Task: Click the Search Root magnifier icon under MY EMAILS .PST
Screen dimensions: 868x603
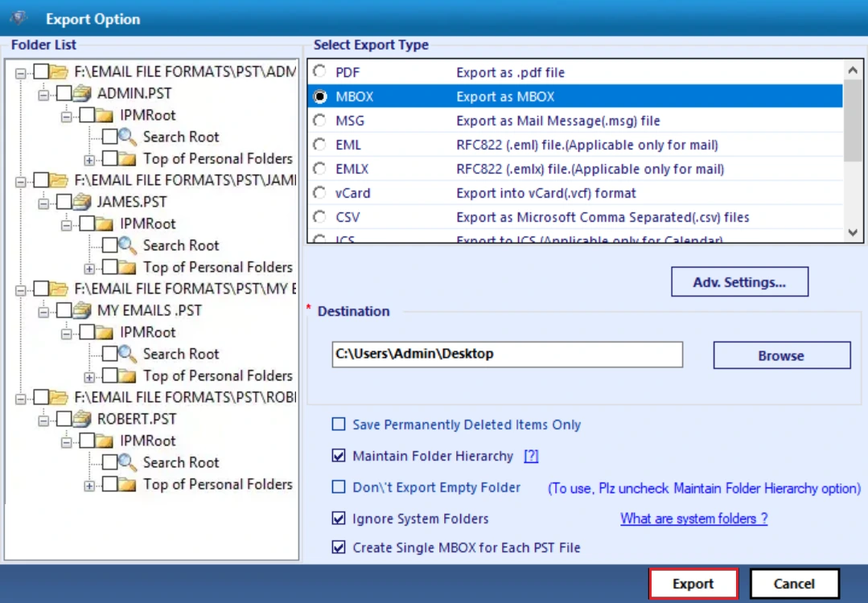Action: tap(127, 354)
